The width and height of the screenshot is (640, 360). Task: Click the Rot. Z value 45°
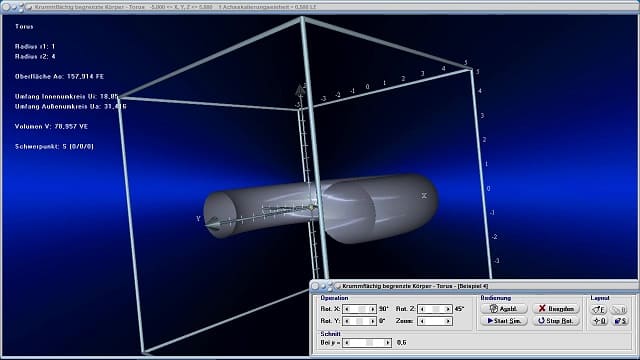click(x=459, y=309)
